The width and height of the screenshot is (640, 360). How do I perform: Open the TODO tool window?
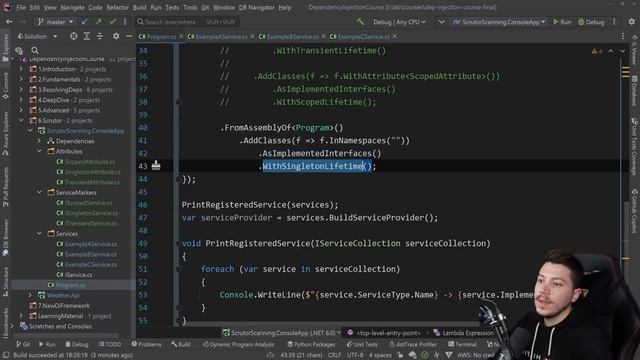[x=110, y=344]
